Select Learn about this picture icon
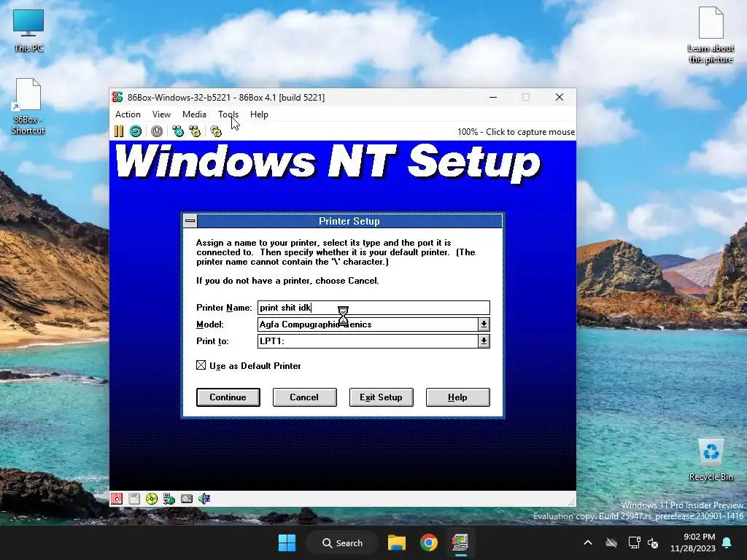747x560 pixels. pyautogui.click(x=711, y=35)
